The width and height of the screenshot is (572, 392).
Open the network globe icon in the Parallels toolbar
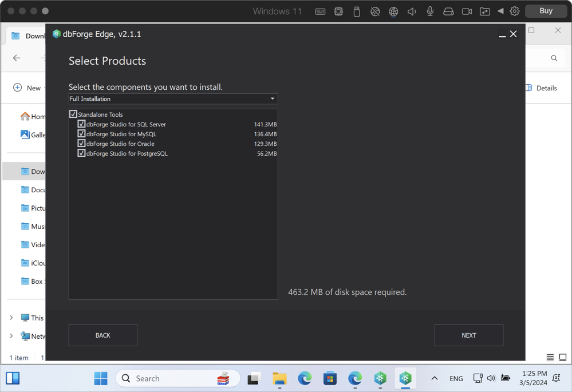tap(393, 11)
